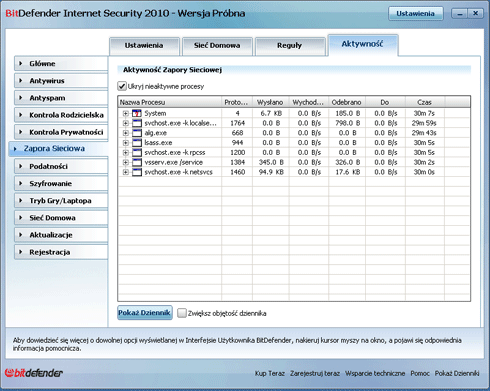Sort by Do column header
Screen dimensions: 490x391
click(x=385, y=102)
